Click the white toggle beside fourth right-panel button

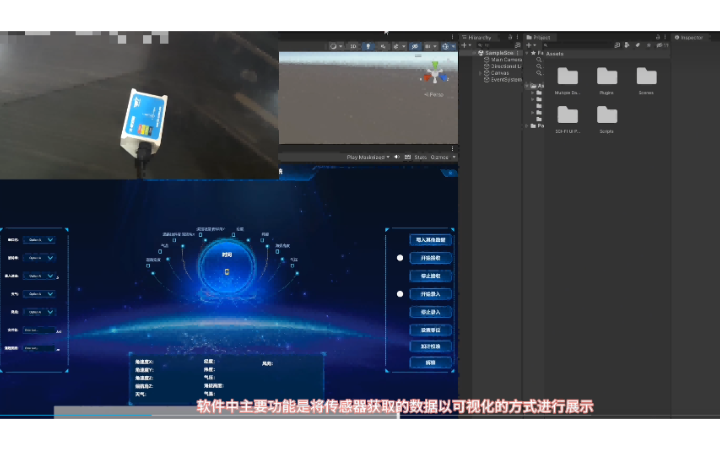[400, 294]
